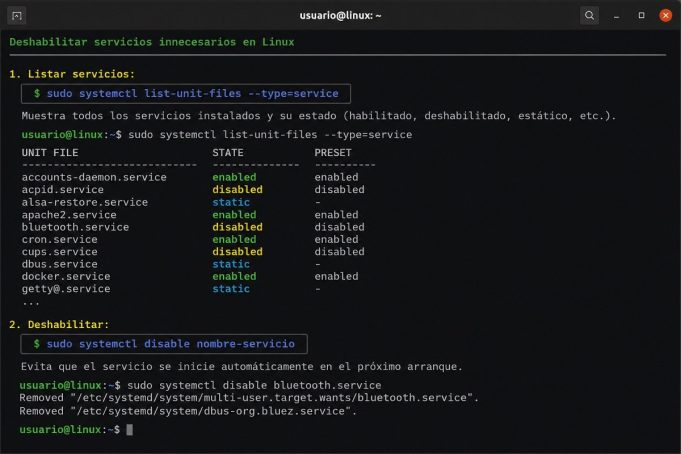Viewport: 681px width, 454px height.
Task: Select dbus.service row name
Action: tap(60, 265)
